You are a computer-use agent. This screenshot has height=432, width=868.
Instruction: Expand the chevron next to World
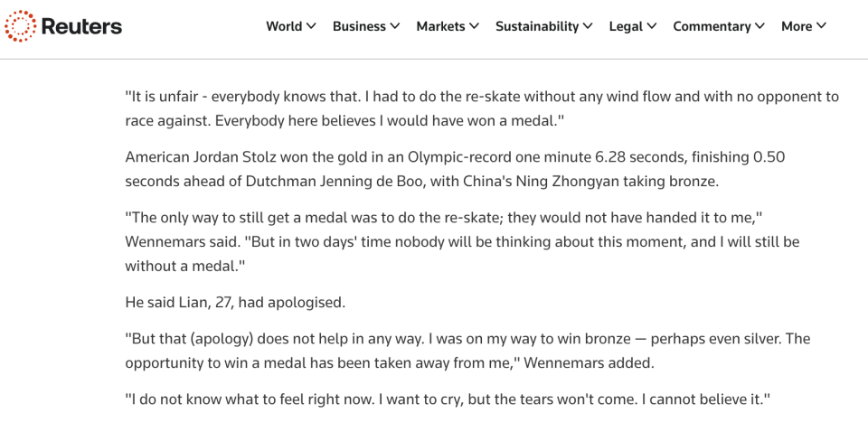point(312,26)
